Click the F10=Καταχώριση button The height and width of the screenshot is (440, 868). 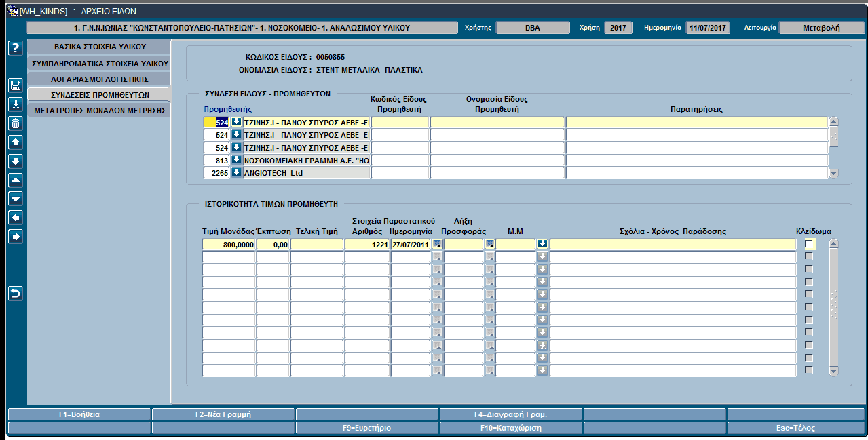[x=511, y=428]
